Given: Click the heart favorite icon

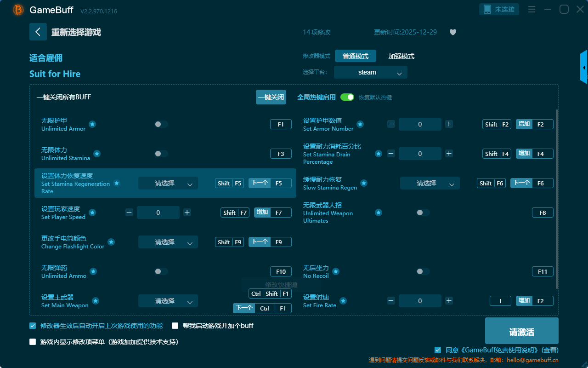Looking at the screenshot, I should click(x=452, y=32).
